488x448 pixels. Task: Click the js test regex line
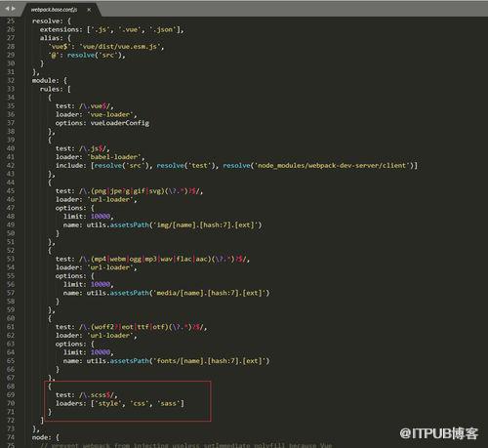(82, 148)
